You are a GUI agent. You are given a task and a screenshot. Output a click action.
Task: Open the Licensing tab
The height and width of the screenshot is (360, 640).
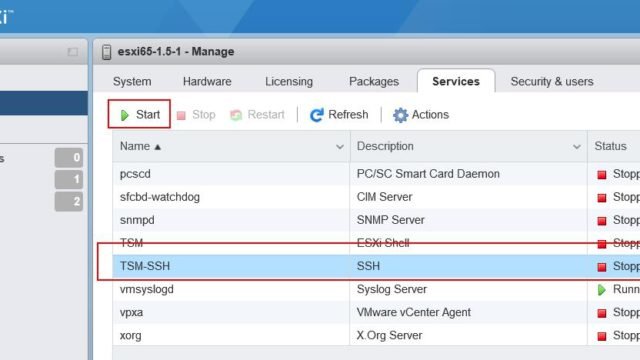tap(289, 82)
